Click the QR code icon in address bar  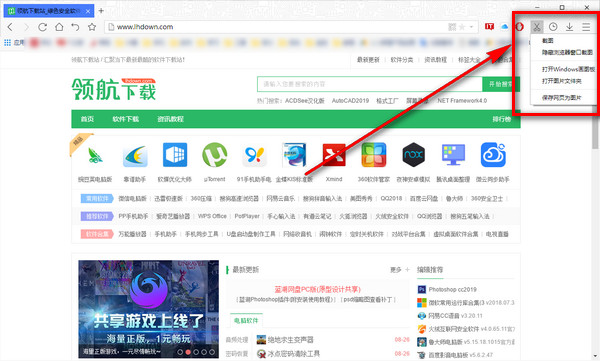click(452, 27)
